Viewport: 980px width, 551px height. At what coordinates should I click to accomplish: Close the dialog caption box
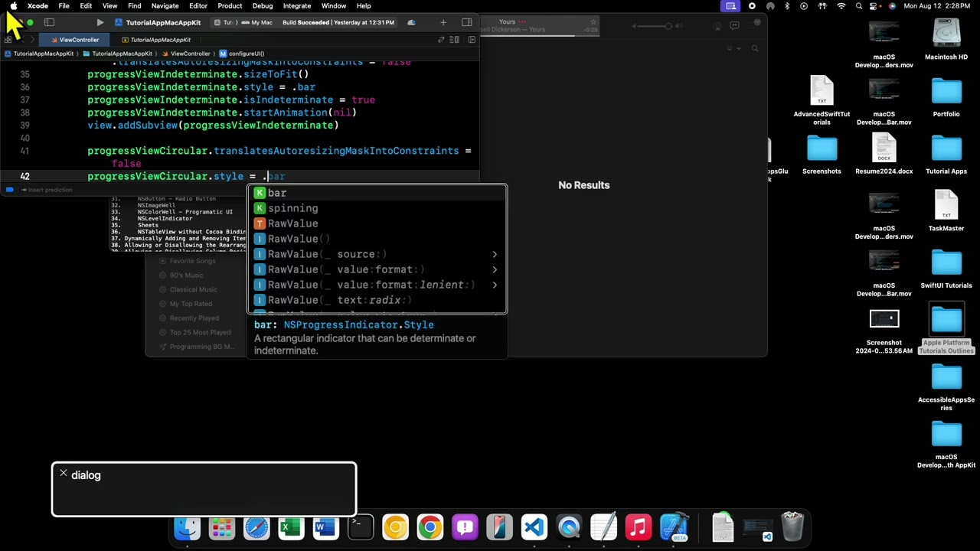(x=64, y=474)
